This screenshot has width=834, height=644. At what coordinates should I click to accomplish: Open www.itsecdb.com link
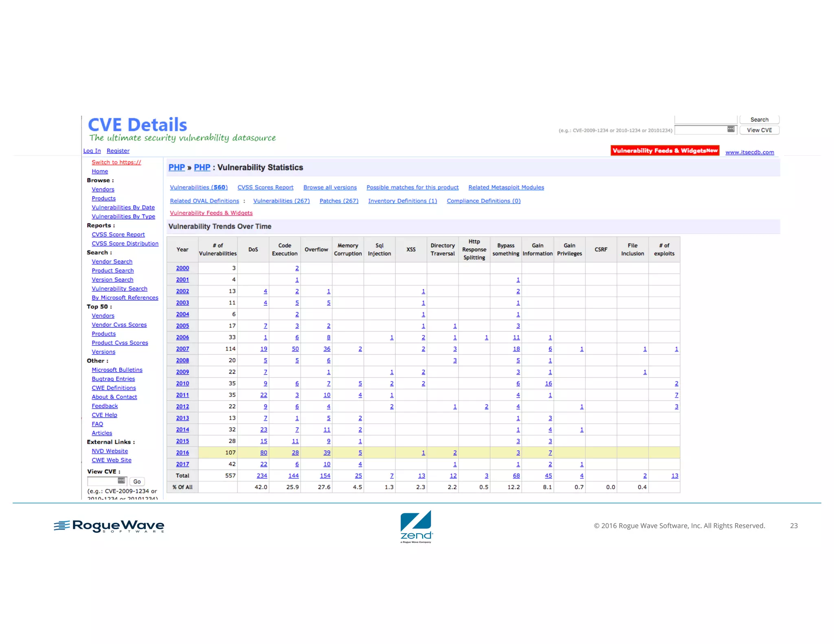point(750,152)
